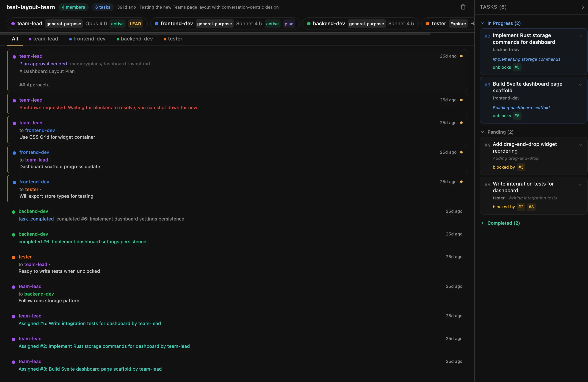The height and width of the screenshot is (382, 588).
Task: Click the collapse arrow on the Tasks panel
Action: pyautogui.click(x=583, y=7)
